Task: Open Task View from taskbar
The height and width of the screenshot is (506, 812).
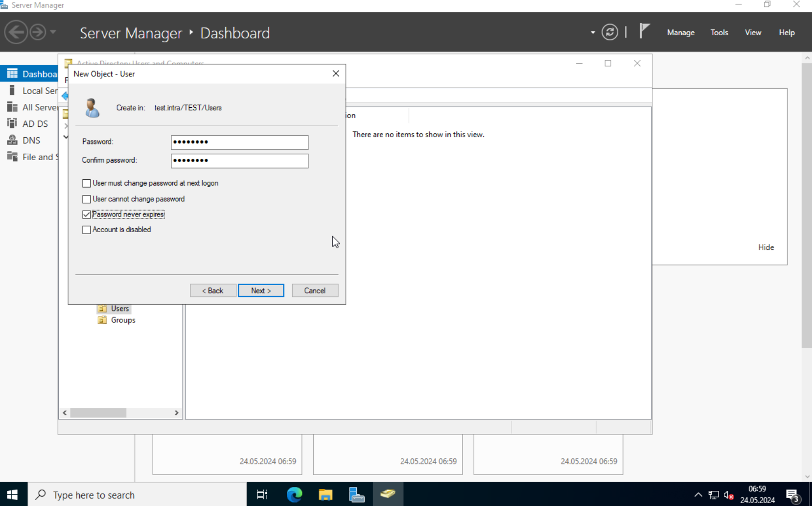Action: [x=262, y=495]
